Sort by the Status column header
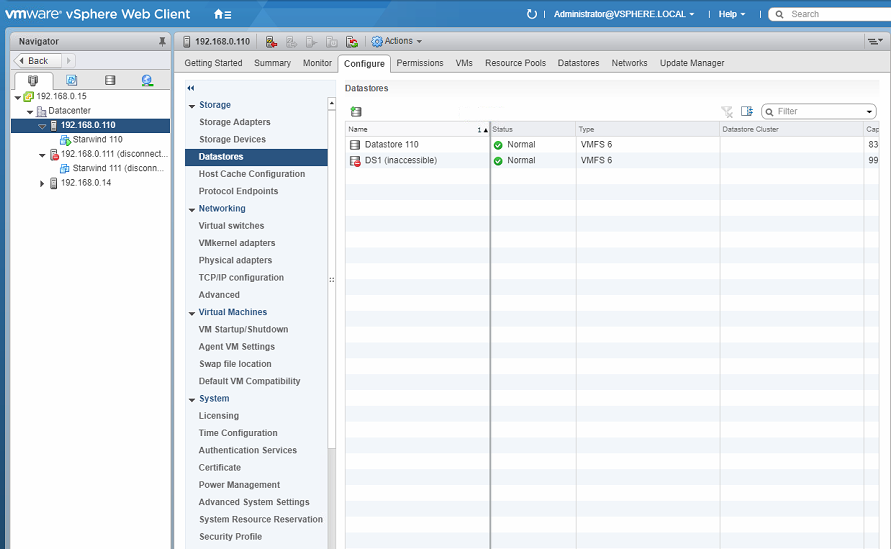 click(x=533, y=130)
